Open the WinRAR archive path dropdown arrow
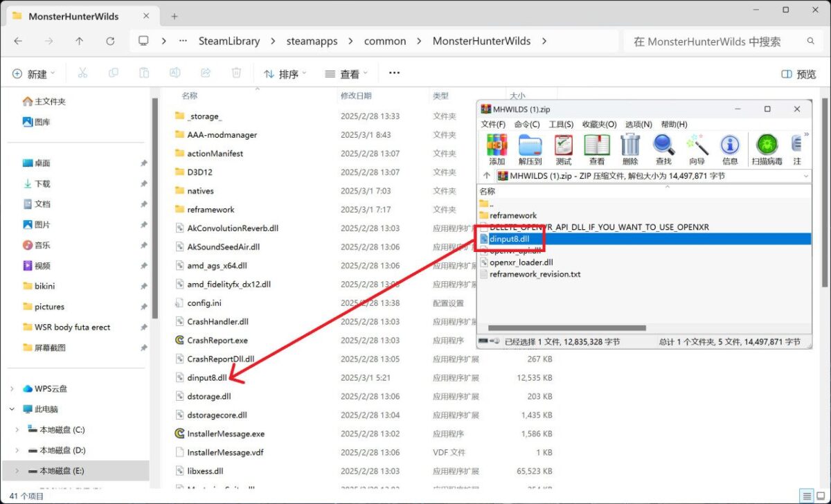This screenshot has height=504, width=831. click(x=805, y=175)
